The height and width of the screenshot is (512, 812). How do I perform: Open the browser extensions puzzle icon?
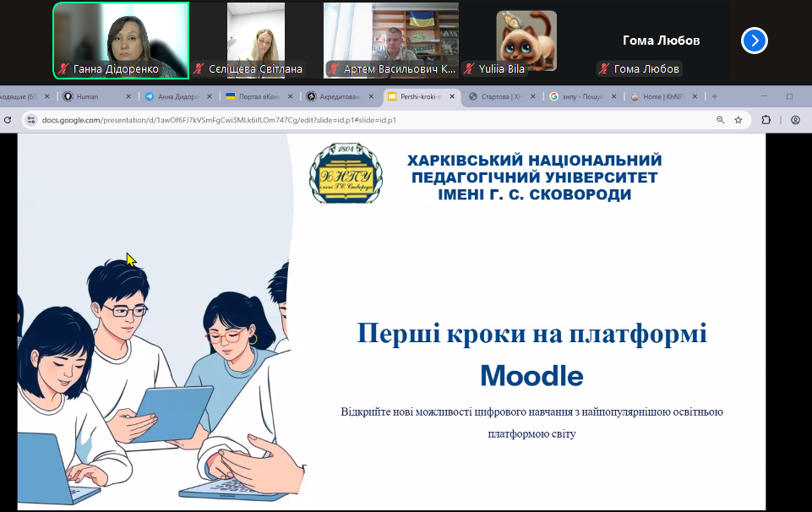pyautogui.click(x=766, y=120)
